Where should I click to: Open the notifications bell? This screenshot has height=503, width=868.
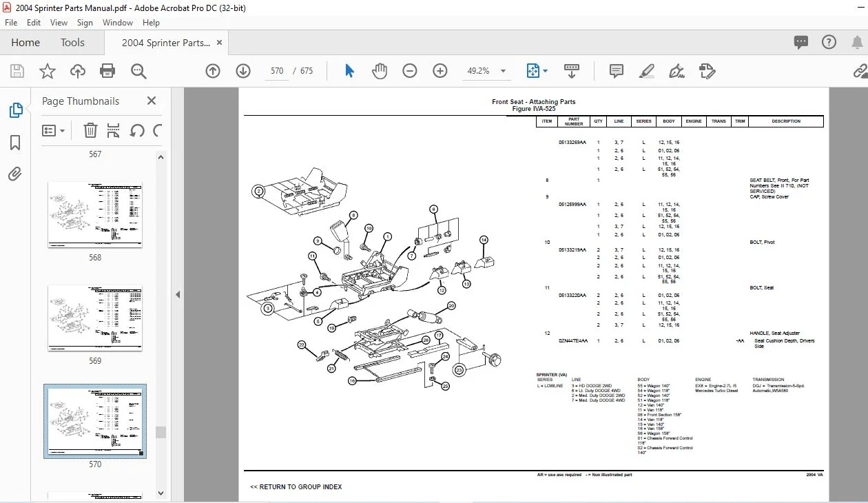pos(856,43)
